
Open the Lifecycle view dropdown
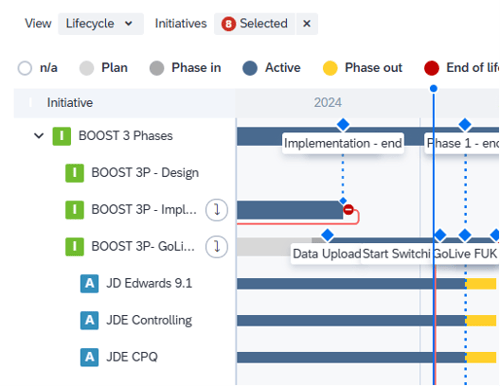pos(101,24)
